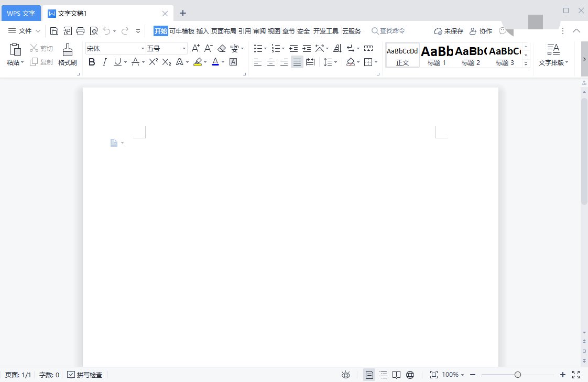Click the Clear Formatting eraser icon
The image size is (588, 382).
point(221,48)
